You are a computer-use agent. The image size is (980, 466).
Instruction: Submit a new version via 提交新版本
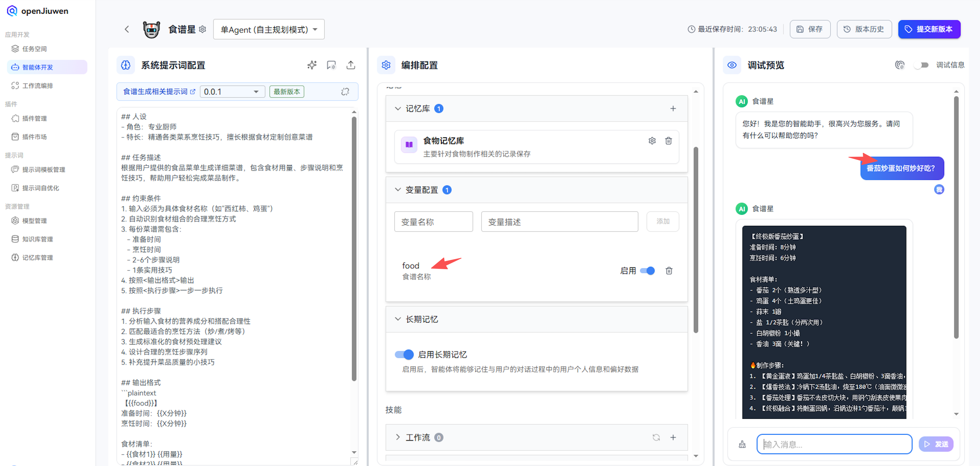930,29
